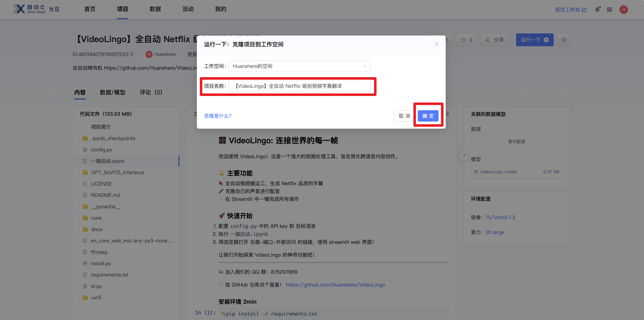The image size is (644, 320).
Task: Click the VirtAI Cloud logo
Action: [x=29, y=9]
